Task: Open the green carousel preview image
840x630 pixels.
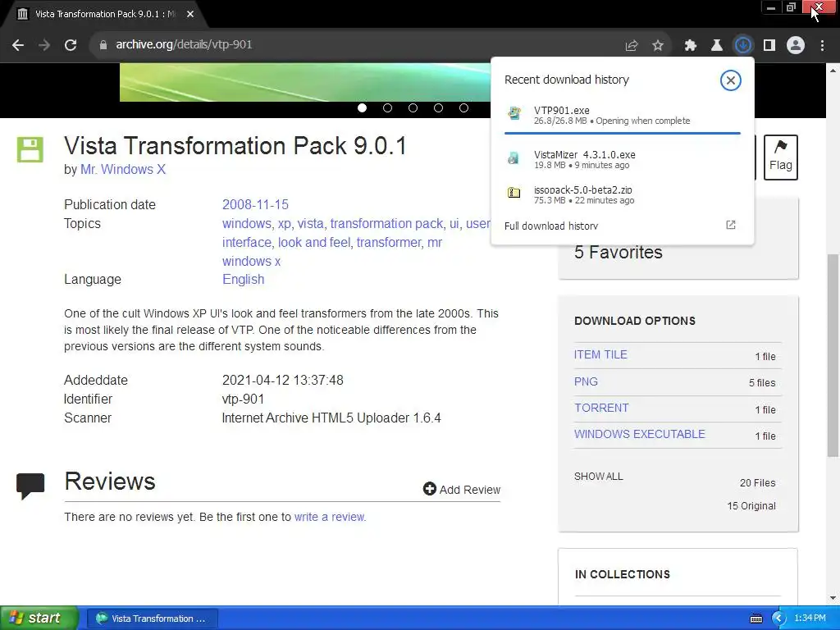Action: coord(305,82)
